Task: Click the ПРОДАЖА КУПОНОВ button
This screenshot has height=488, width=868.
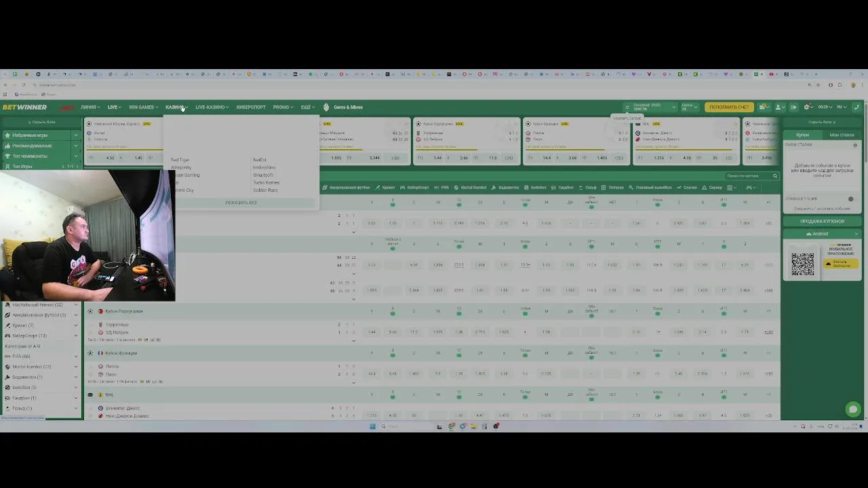Action: tap(822, 221)
